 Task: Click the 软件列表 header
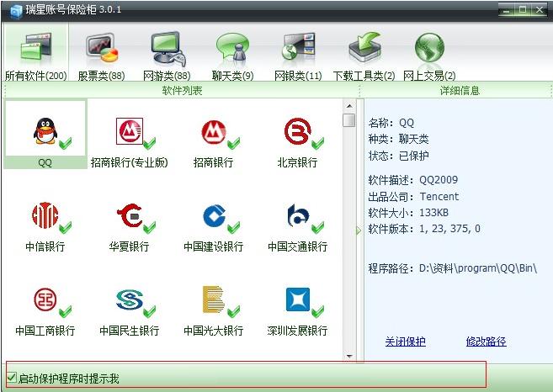[x=182, y=91]
